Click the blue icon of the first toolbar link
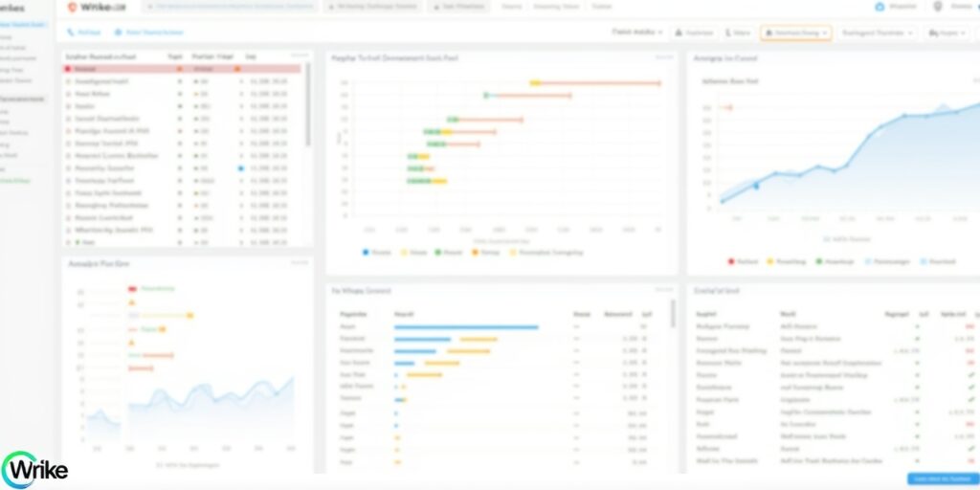The width and height of the screenshot is (980, 490). click(71, 33)
